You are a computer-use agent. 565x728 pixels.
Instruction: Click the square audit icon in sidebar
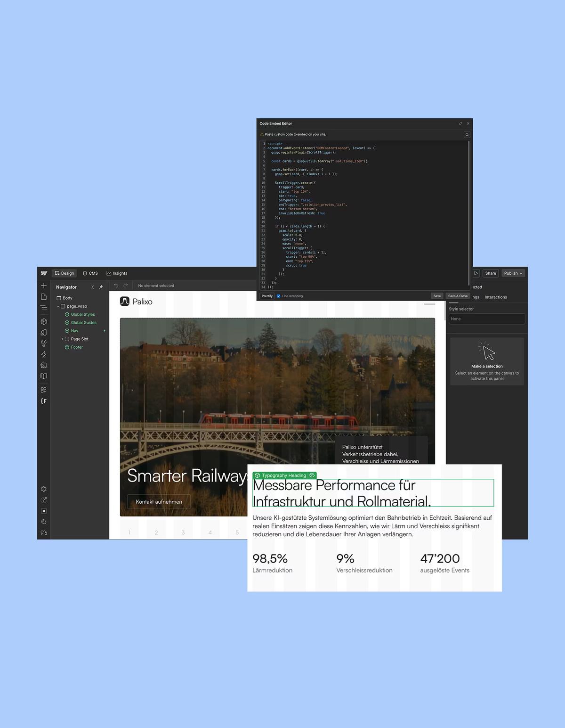(44, 511)
